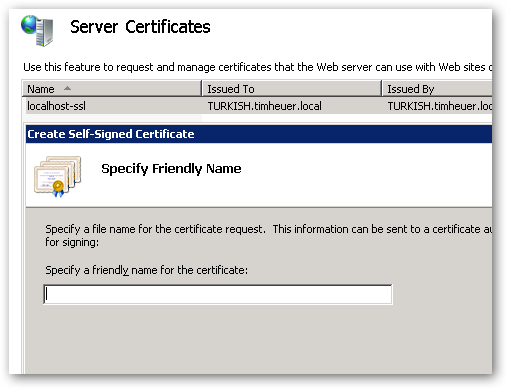This screenshot has width=506, height=388.
Task: Click the divider between Issued To and Issued By
Action: [382, 89]
